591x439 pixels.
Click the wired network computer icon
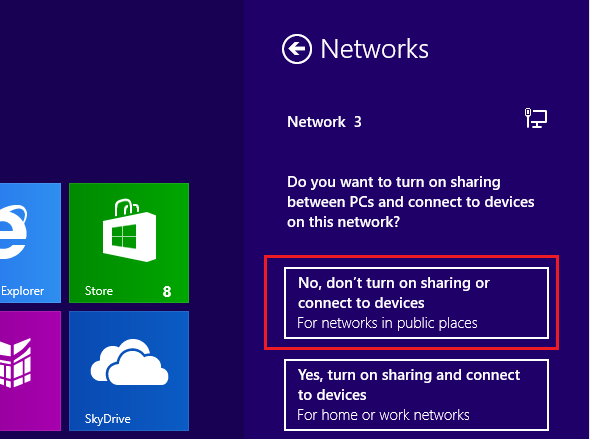[536, 118]
